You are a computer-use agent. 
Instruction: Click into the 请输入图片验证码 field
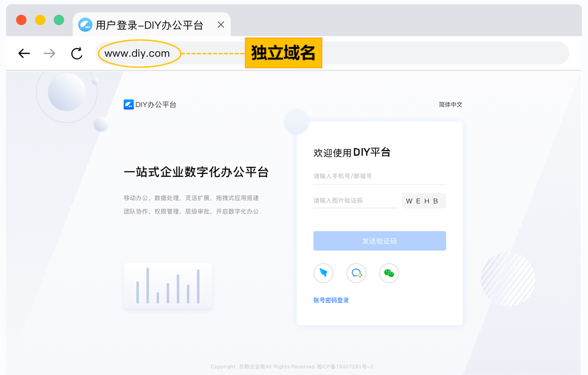[355, 200]
